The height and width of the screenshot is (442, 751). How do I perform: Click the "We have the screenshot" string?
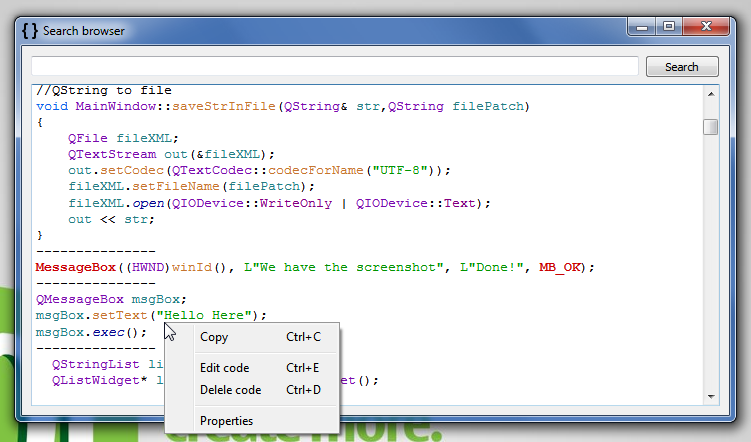pyautogui.click(x=344, y=267)
